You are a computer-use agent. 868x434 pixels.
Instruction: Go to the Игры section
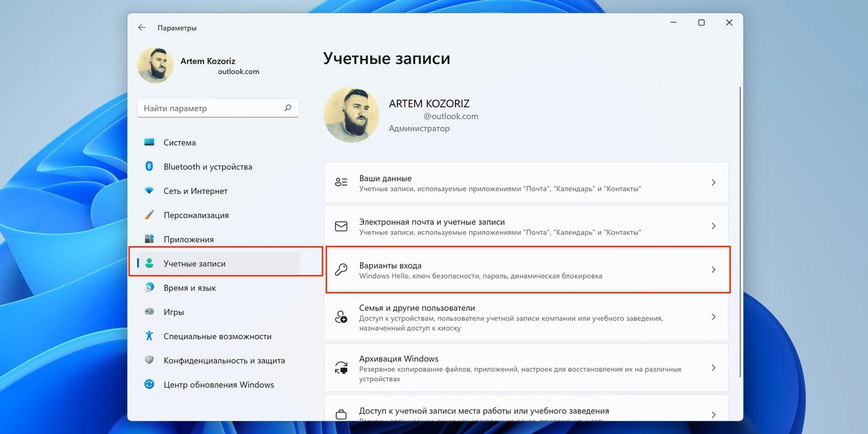[218, 312]
